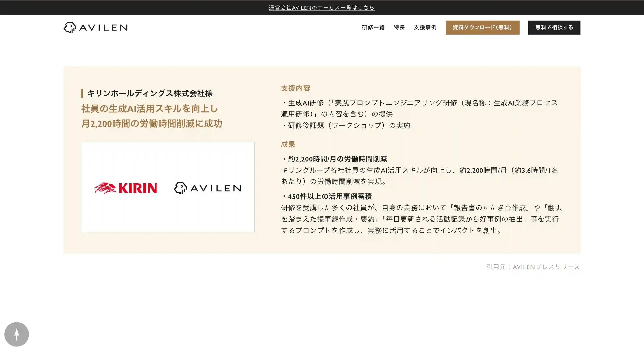Select the 支援事例 navigation item
The image size is (644, 351).
coord(425,28)
